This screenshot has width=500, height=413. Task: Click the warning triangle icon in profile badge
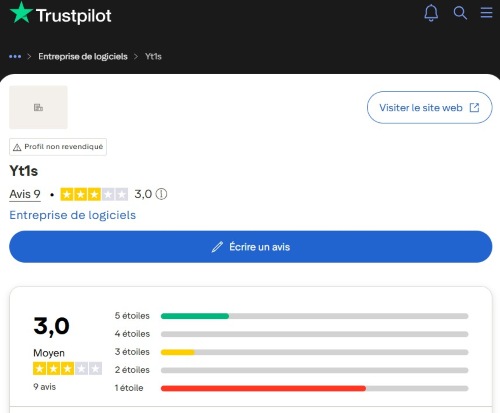pos(17,147)
